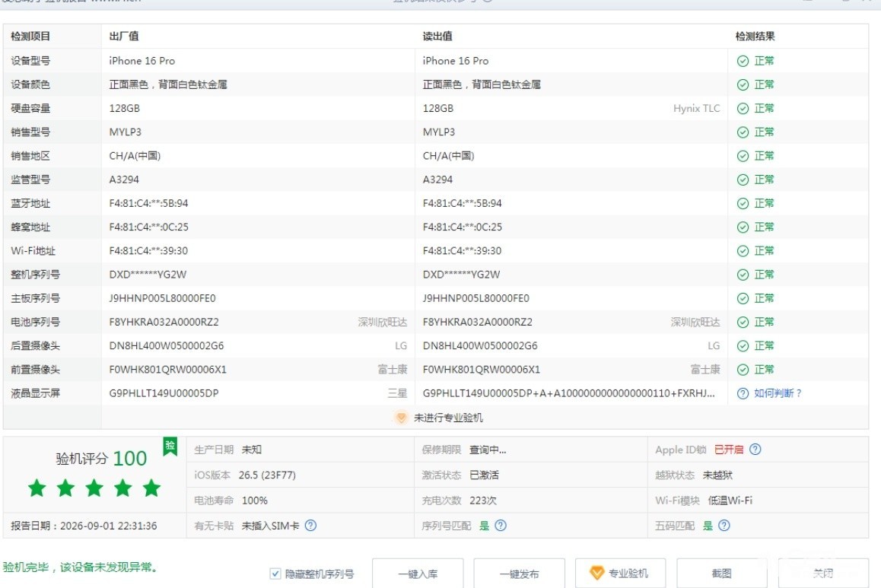Click question icon before 如何判断
This screenshot has height=588, width=881.
743,393
